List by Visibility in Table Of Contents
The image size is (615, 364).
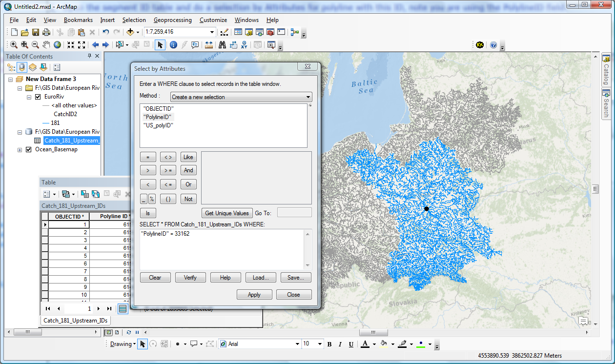pos(32,67)
